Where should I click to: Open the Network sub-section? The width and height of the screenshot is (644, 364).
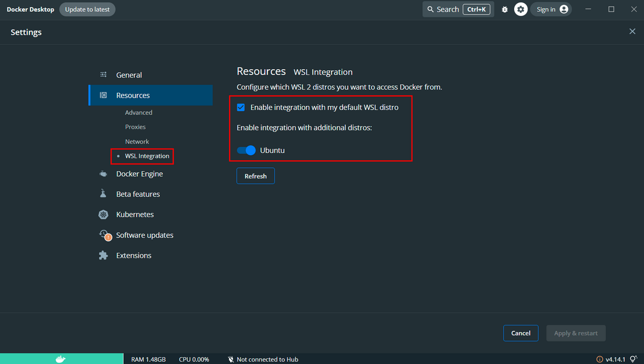137,142
